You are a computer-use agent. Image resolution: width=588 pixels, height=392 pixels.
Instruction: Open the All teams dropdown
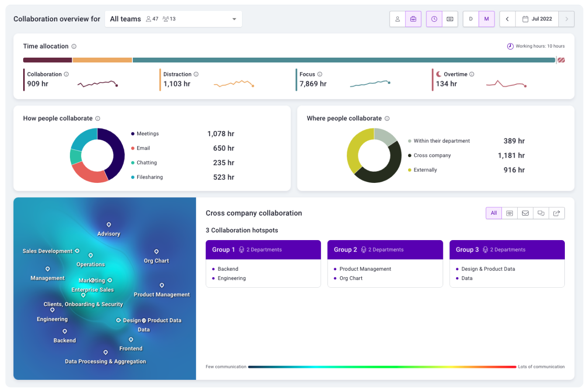coord(173,19)
